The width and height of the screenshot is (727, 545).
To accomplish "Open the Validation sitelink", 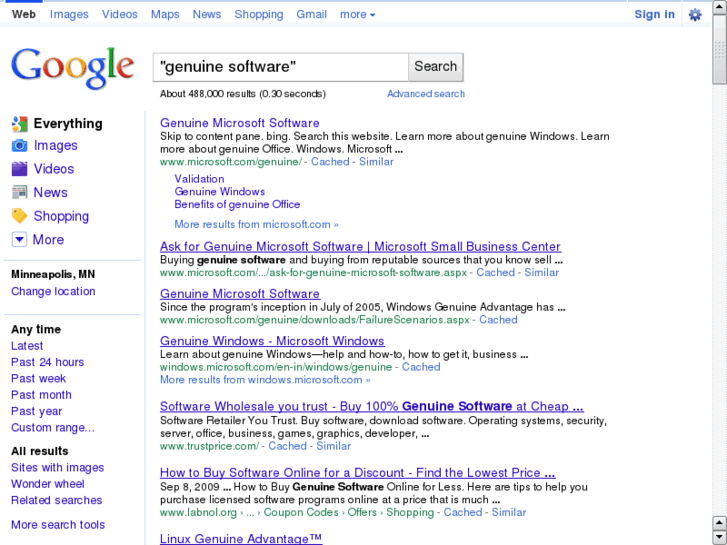I will pos(199,179).
